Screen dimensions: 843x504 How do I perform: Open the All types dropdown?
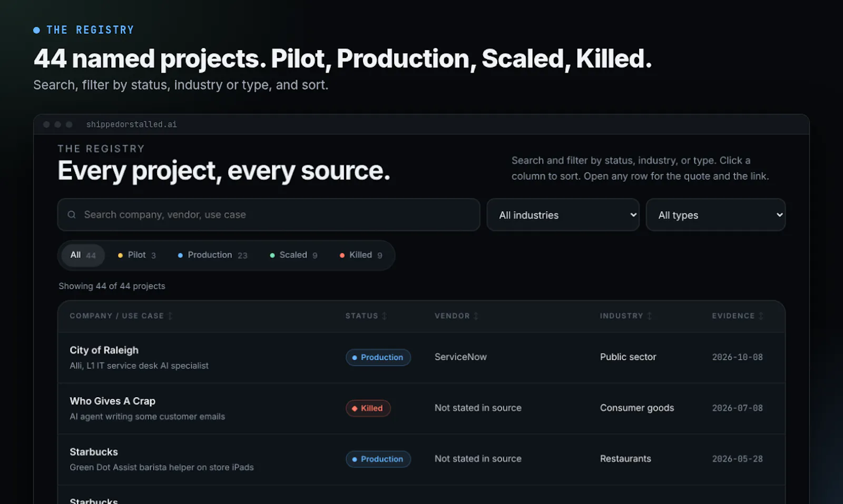pos(715,215)
